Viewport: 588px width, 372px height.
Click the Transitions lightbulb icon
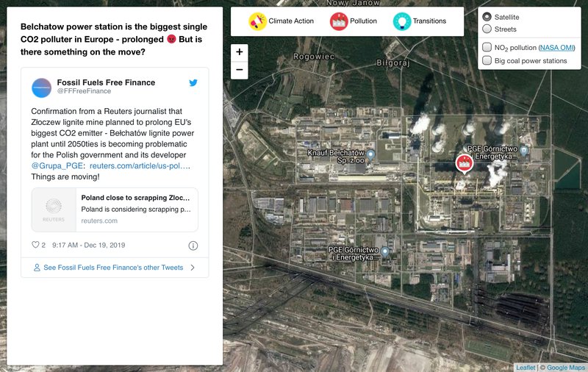(x=401, y=21)
